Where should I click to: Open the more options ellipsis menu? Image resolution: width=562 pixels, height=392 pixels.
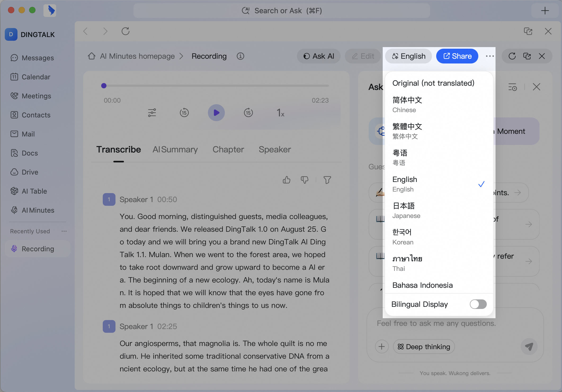tap(490, 56)
